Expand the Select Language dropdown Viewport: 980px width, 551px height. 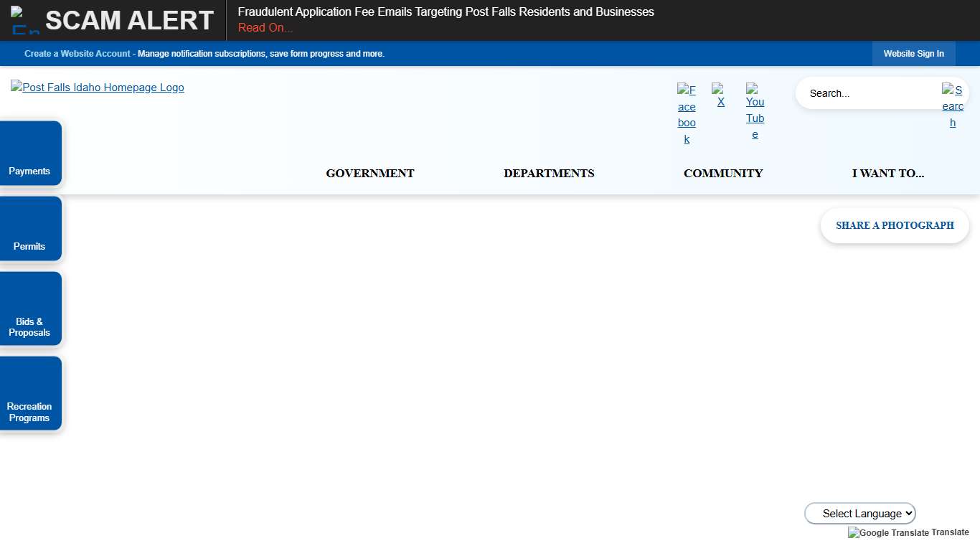pyautogui.click(x=860, y=514)
